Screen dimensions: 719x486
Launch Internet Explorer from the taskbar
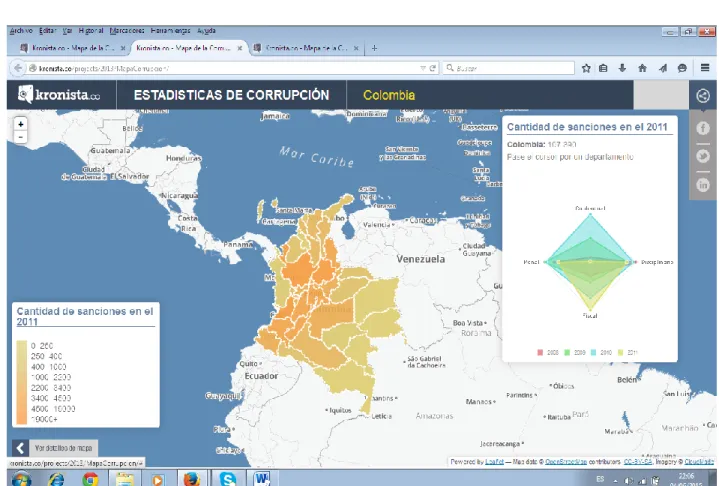(x=56, y=479)
